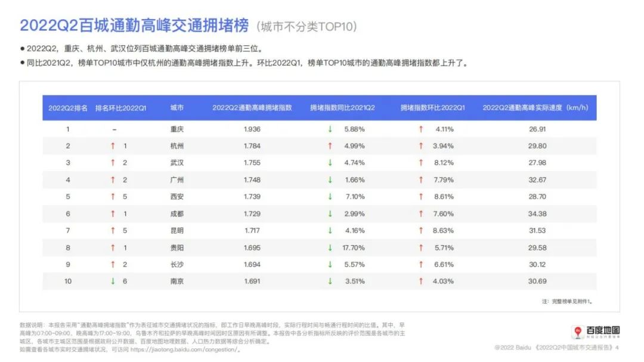The image size is (644, 362).
Task: Click congestion index value 1.691
Action: point(252,281)
